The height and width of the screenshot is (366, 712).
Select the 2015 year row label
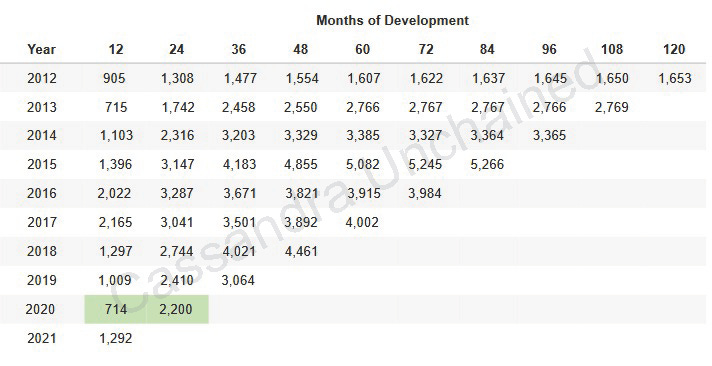point(42,164)
